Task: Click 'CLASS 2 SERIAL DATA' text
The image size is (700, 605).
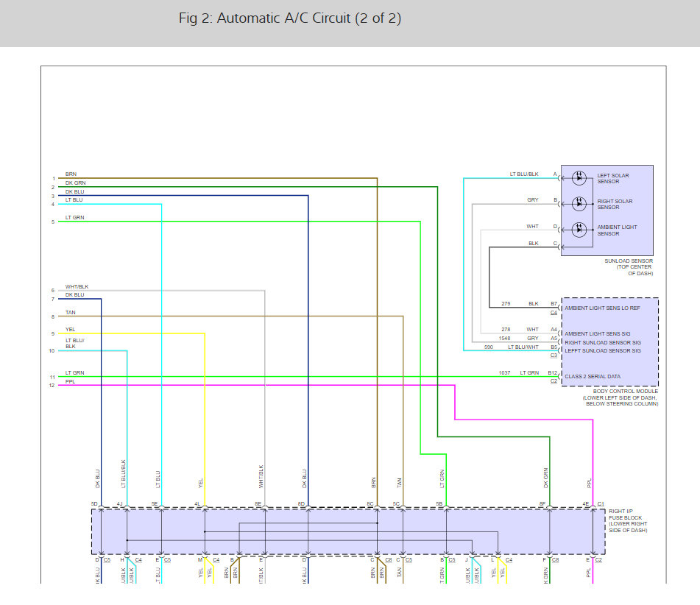Action: coord(593,376)
